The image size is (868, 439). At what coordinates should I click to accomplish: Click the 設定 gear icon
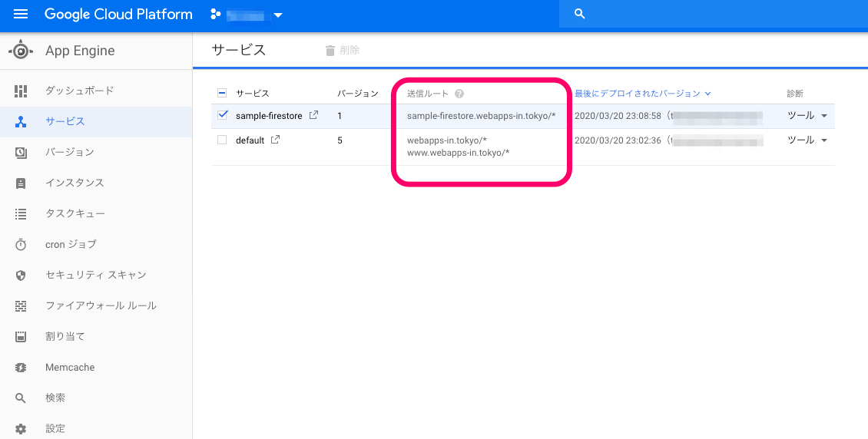tap(21, 428)
